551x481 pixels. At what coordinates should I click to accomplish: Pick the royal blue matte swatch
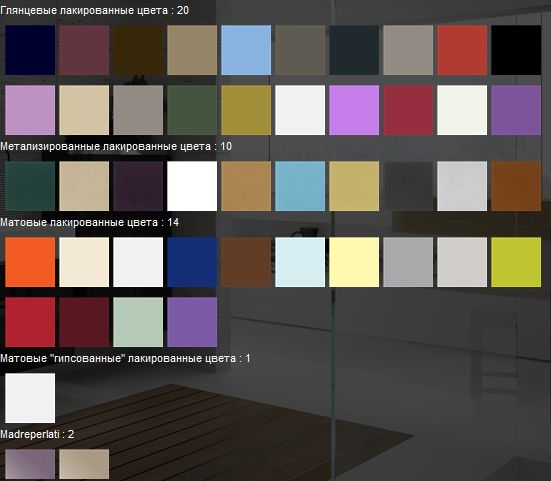tap(192, 262)
